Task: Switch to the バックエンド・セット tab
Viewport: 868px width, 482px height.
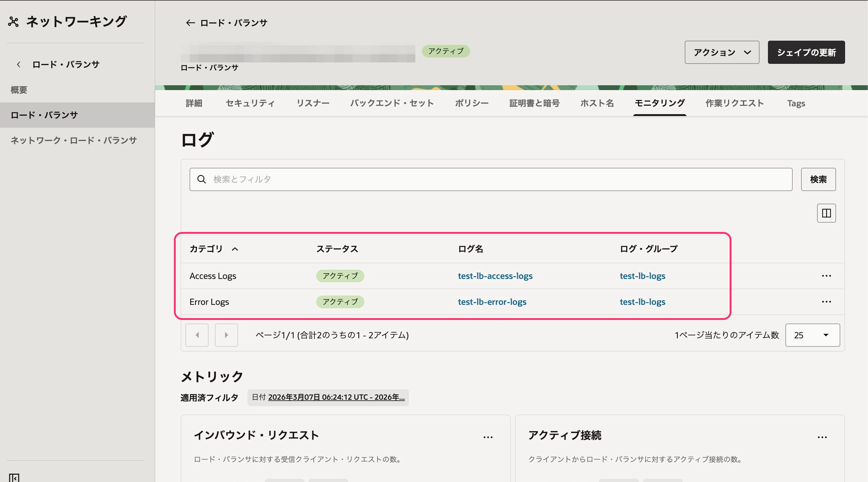Action: tap(392, 103)
